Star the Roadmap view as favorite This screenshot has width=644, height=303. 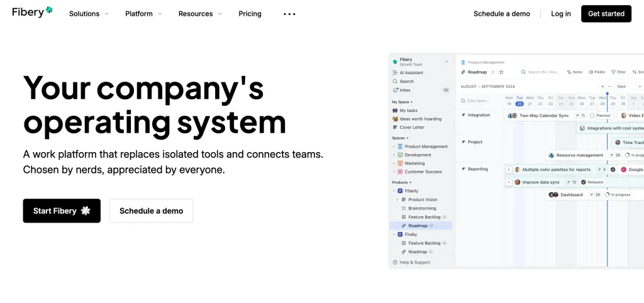point(501,72)
